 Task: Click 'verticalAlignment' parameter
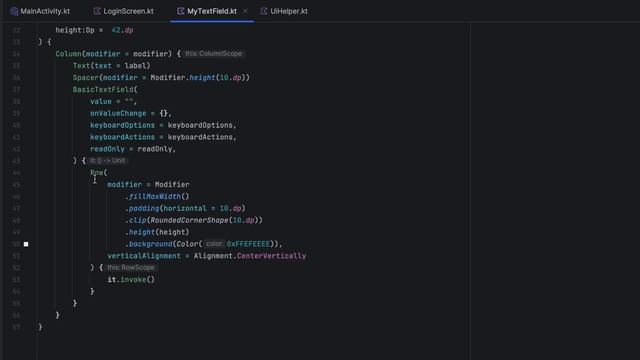(144, 256)
